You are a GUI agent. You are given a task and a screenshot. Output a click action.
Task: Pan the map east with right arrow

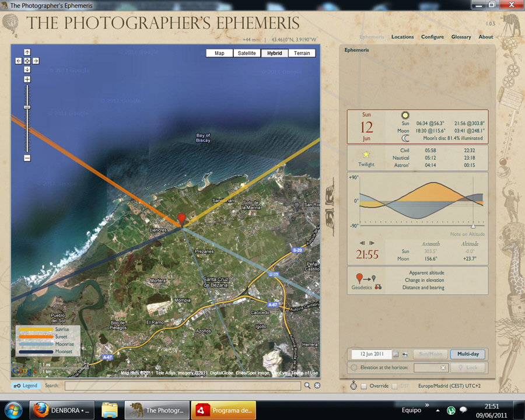click(36, 61)
